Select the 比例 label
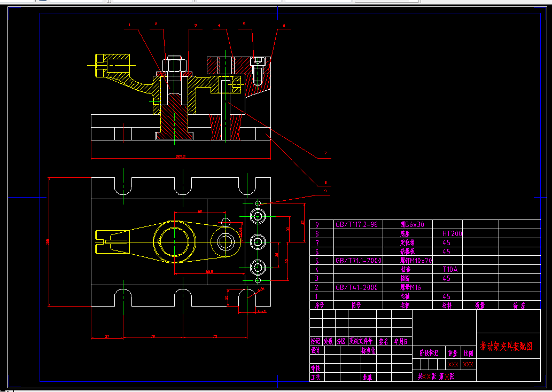Image resolution: width=552 pixels, height=392 pixels. 468,353
